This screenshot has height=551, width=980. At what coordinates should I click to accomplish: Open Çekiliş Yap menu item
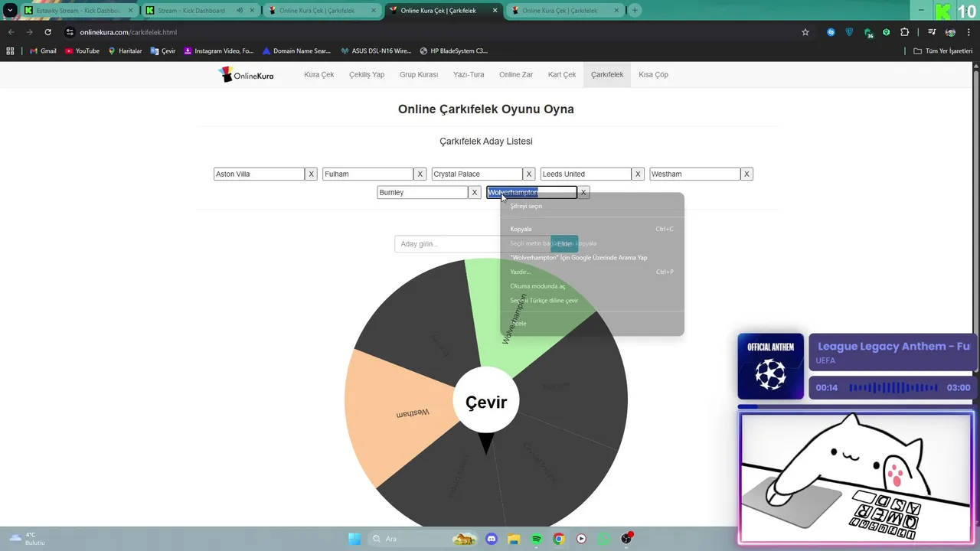coord(367,75)
